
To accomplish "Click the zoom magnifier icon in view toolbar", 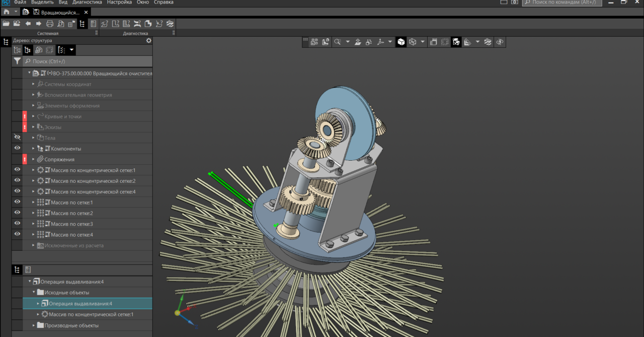I will point(338,42).
